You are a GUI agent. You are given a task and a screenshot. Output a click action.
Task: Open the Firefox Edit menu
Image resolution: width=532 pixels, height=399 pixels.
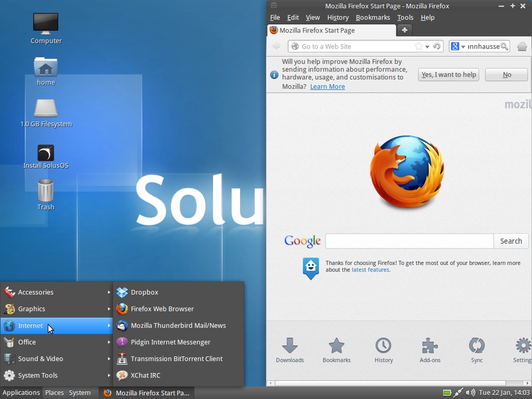[x=293, y=18]
